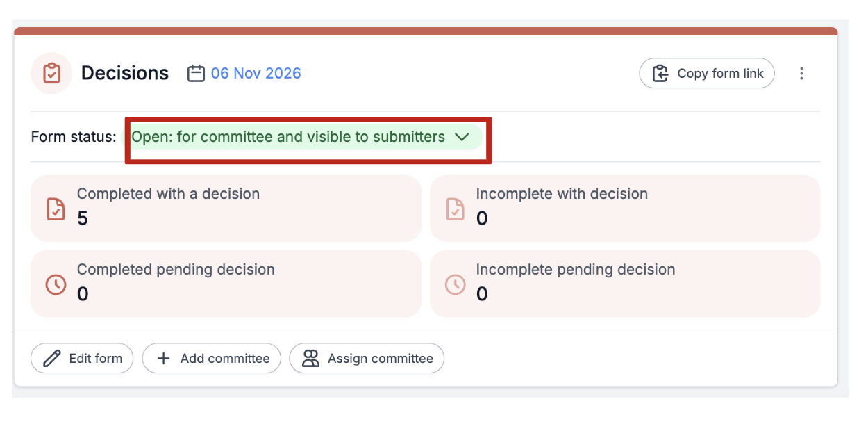Viewport: 868px width, 431px height.
Task: Click the people icon on Assign committee
Action: (x=310, y=359)
